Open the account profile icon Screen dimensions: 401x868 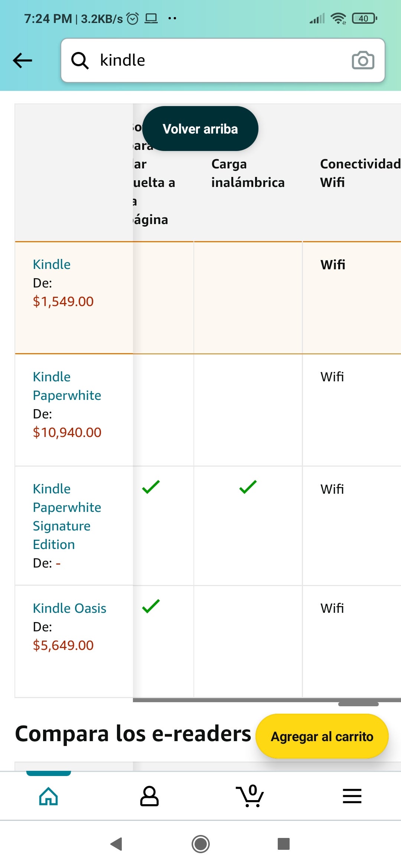[x=149, y=796]
